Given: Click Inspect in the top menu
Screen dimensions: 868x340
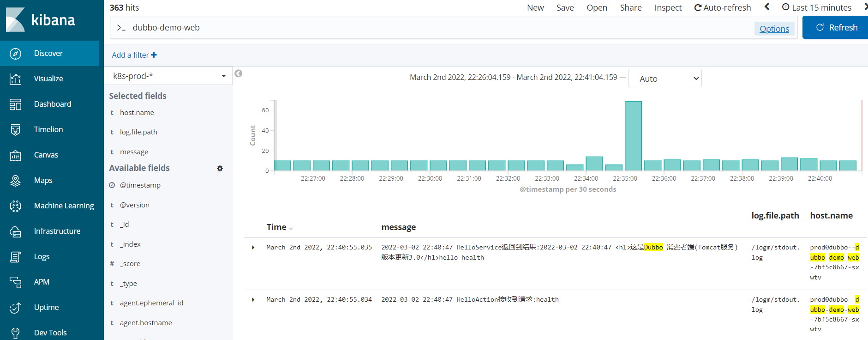Looking at the screenshot, I should 668,8.
